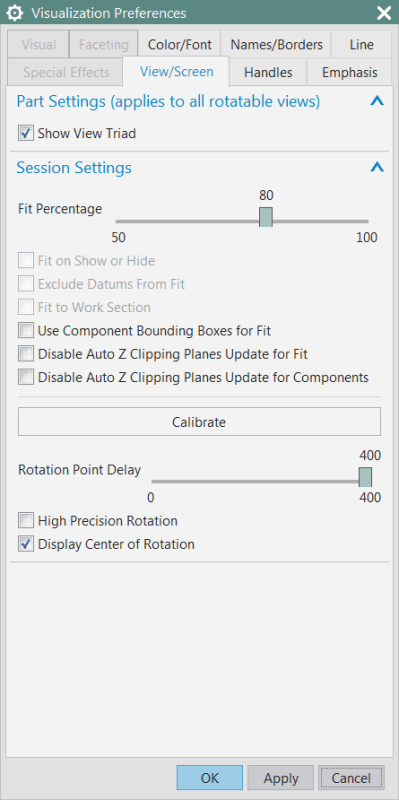Viewport: 399px width, 800px height.
Task: Go to the Handles tab
Action: click(268, 72)
